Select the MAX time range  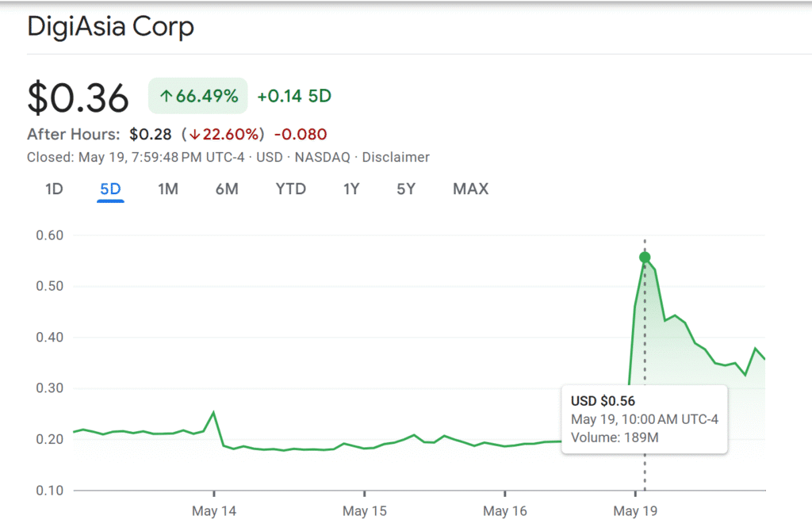tap(470, 189)
